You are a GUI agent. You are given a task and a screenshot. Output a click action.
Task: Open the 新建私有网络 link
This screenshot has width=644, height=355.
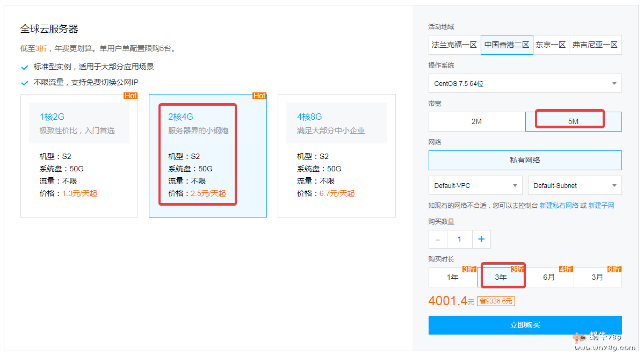click(559, 206)
